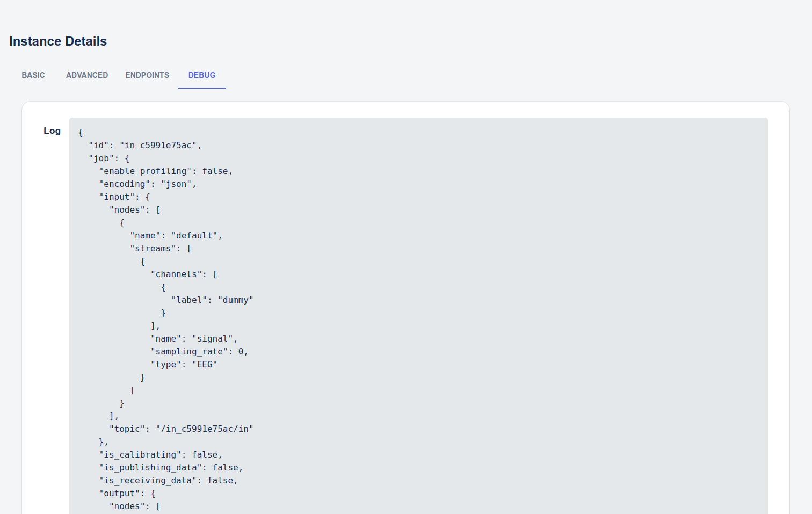Image resolution: width=812 pixels, height=514 pixels.
Task: Click the Instance Details heading
Action: 58,41
